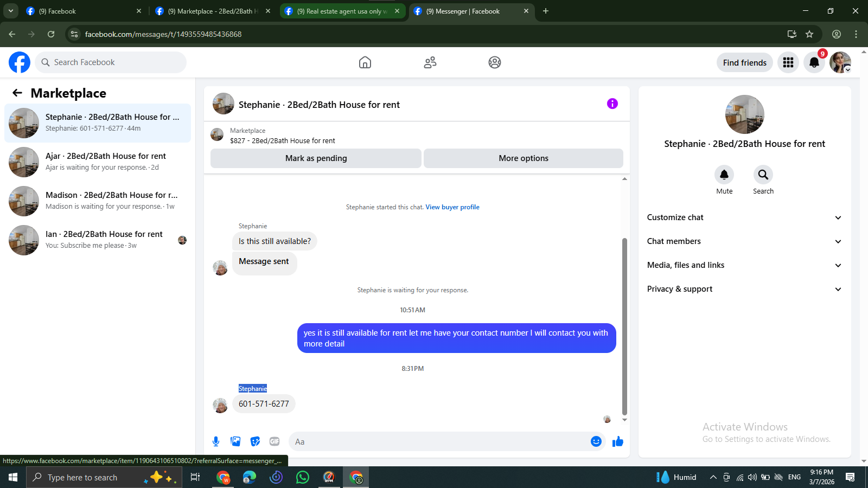Open Task View on the taskbar
The width and height of the screenshot is (868, 488).
(x=195, y=477)
